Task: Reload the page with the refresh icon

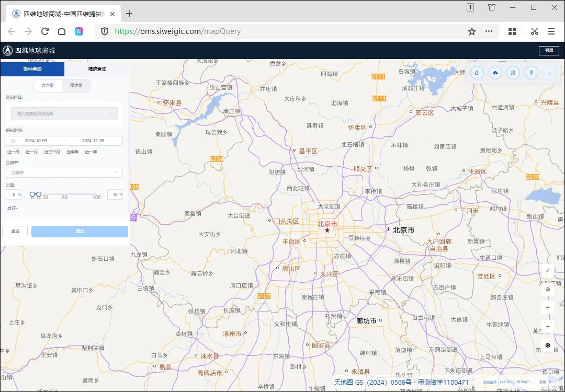Action: pyautogui.click(x=45, y=31)
